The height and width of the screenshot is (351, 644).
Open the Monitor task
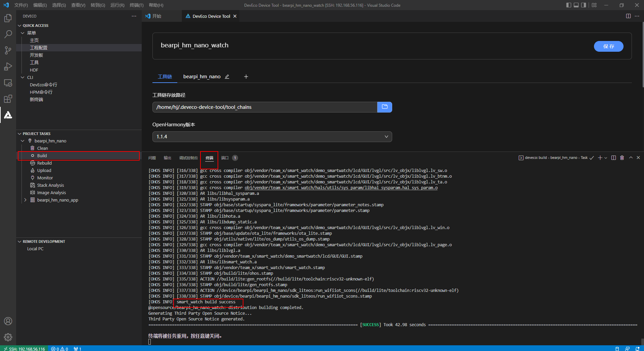click(79, 178)
